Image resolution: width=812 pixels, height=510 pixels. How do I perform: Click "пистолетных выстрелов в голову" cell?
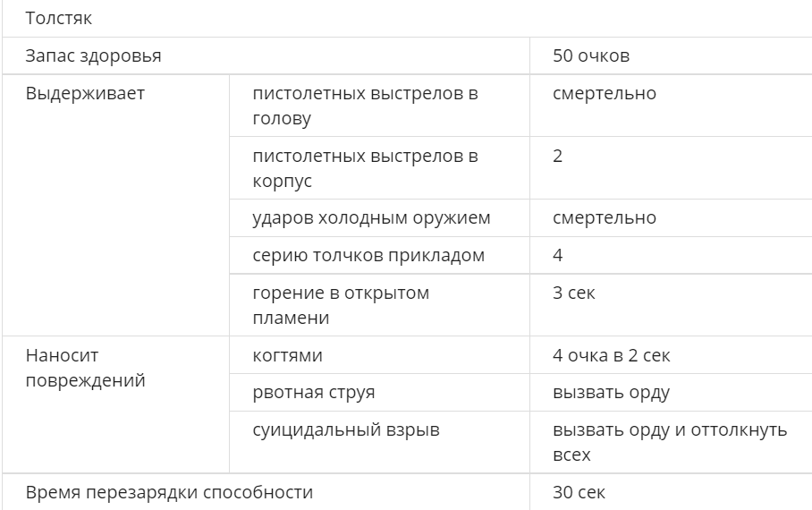click(x=365, y=106)
